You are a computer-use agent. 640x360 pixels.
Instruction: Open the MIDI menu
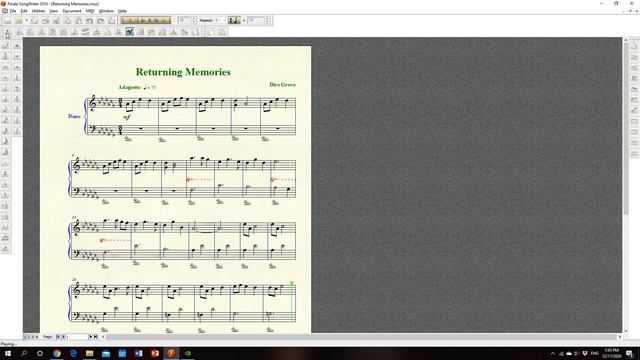click(x=90, y=11)
